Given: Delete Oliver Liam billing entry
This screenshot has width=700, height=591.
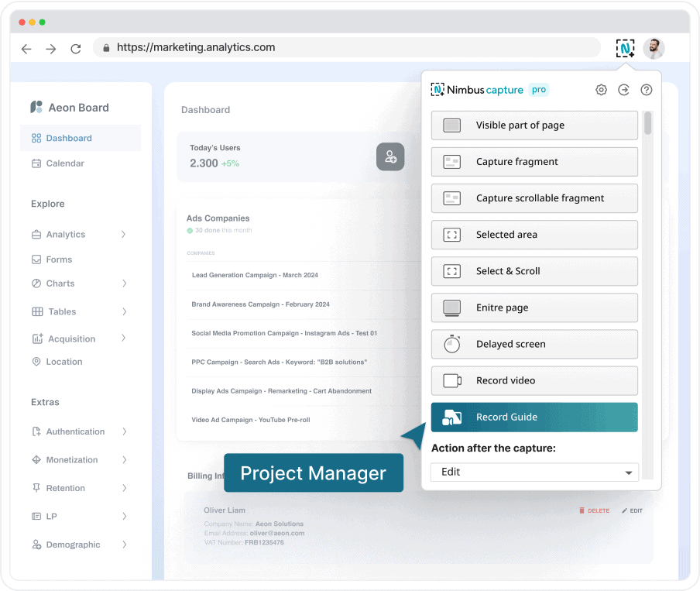Looking at the screenshot, I should click(594, 510).
